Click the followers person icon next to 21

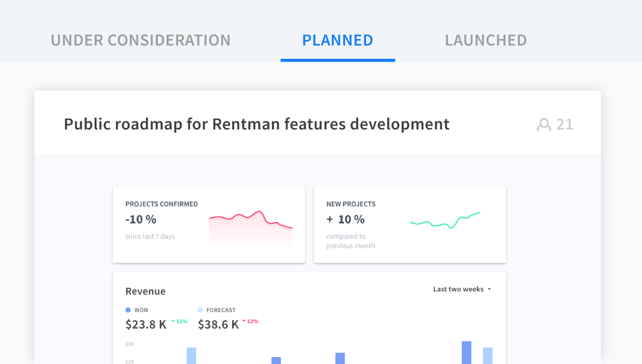pyautogui.click(x=544, y=125)
